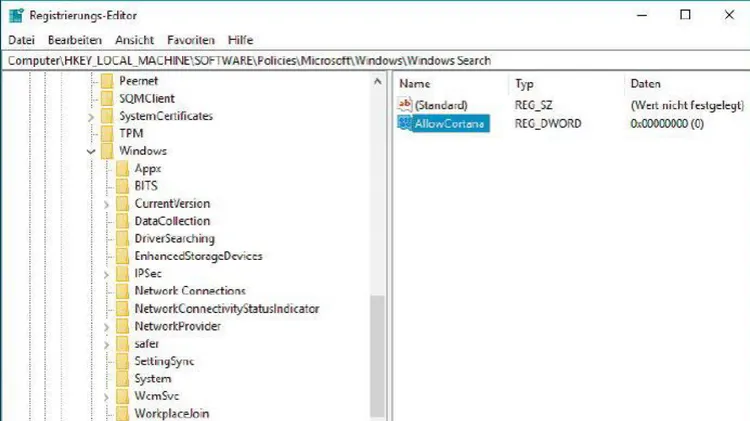Select the EnhancedStorageDevices key label
The image size is (750, 421).
(199, 256)
